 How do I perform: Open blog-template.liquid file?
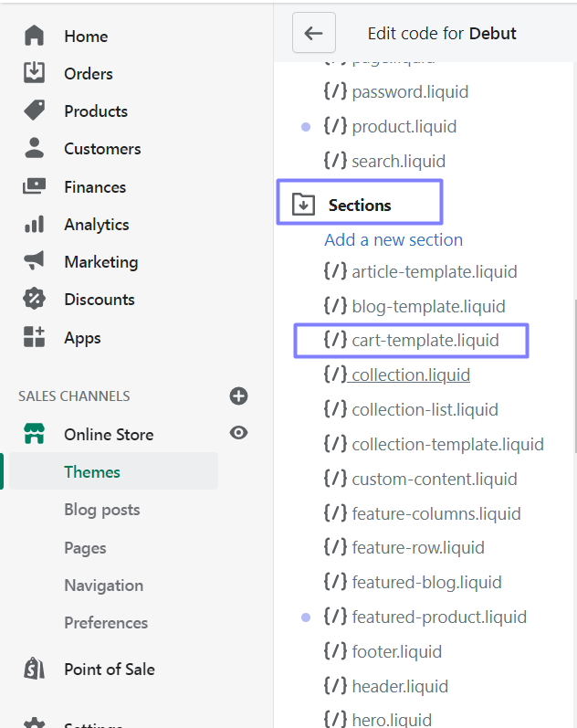click(428, 307)
